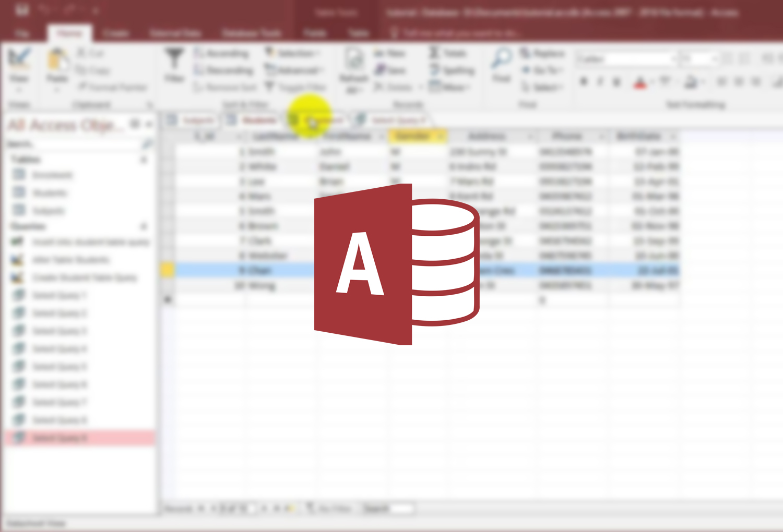Switch to the Database Tools tab

click(252, 33)
